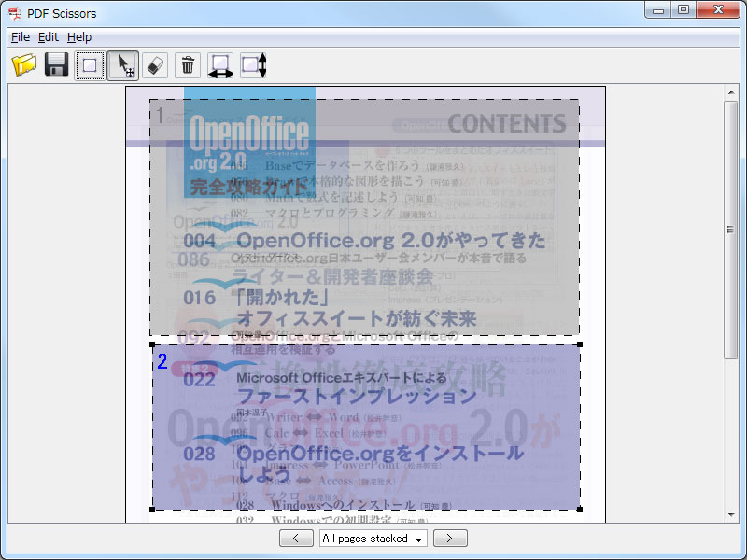Delete the selected crop area via trash icon
This screenshot has width=747, height=560.
point(188,65)
